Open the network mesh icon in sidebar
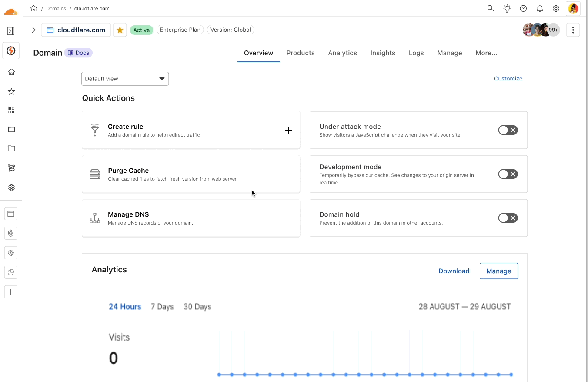The width and height of the screenshot is (588, 382). [12, 168]
